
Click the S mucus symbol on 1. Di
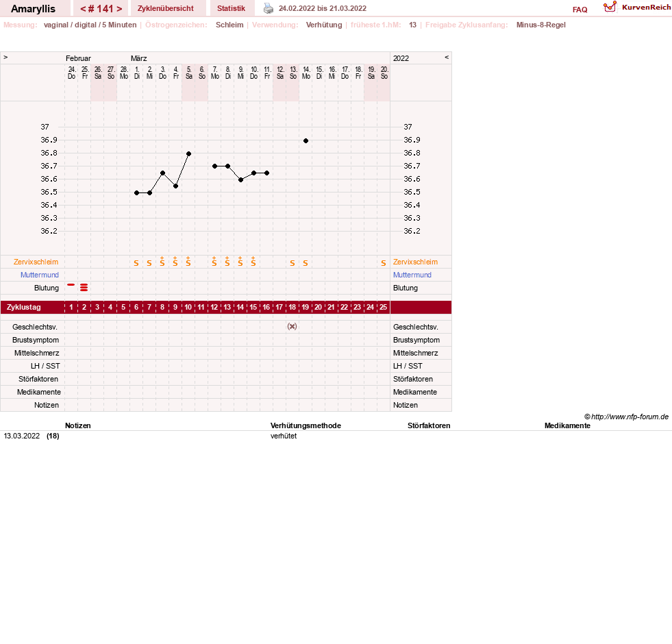(136, 263)
